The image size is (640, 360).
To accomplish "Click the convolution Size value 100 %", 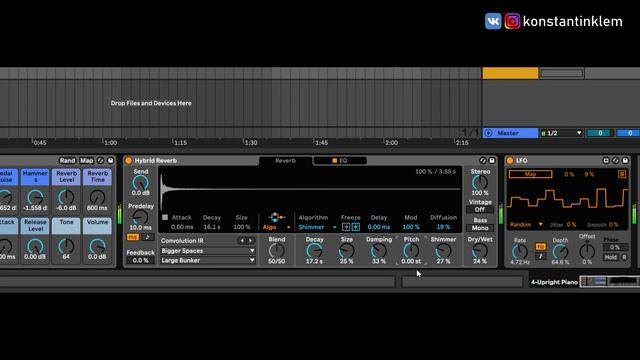I will point(242,227).
